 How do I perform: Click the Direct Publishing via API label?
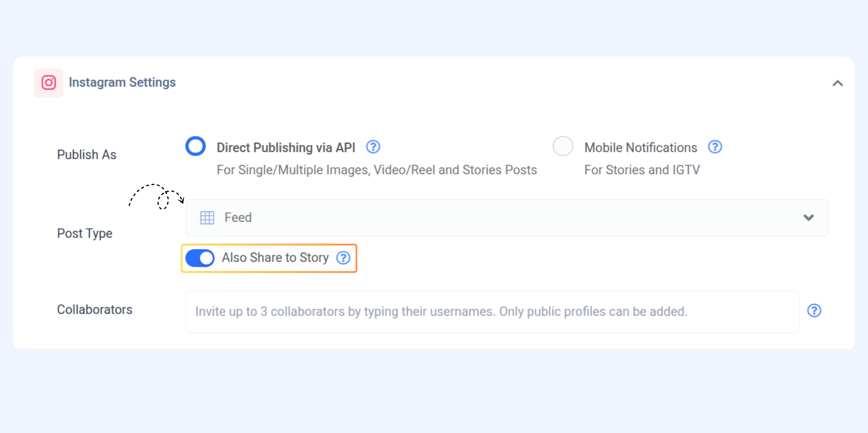pos(286,148)
